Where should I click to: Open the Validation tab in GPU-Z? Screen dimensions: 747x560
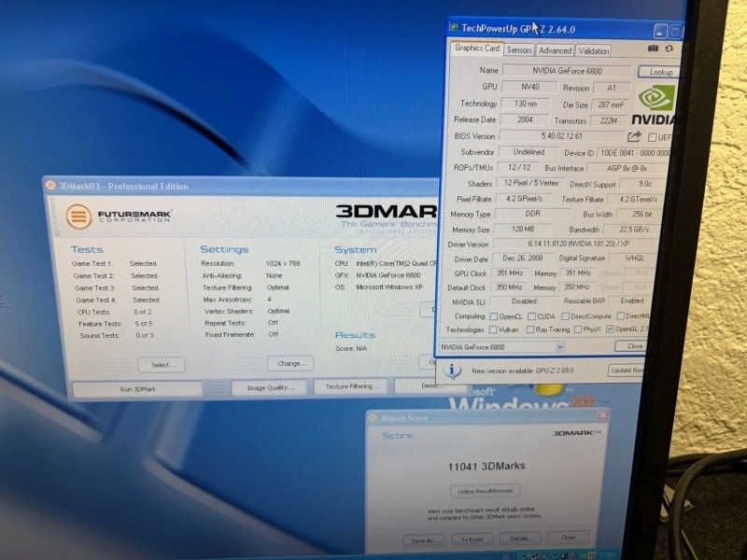(594, 50)
